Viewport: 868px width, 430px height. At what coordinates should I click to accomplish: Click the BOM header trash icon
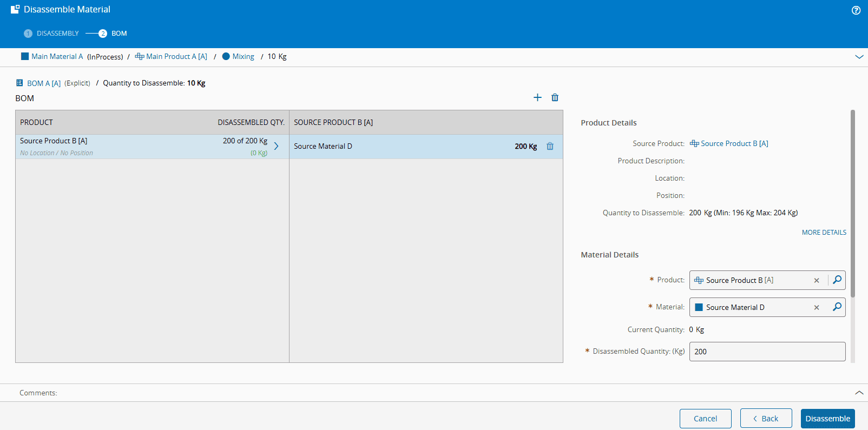[x=555, y=97]
